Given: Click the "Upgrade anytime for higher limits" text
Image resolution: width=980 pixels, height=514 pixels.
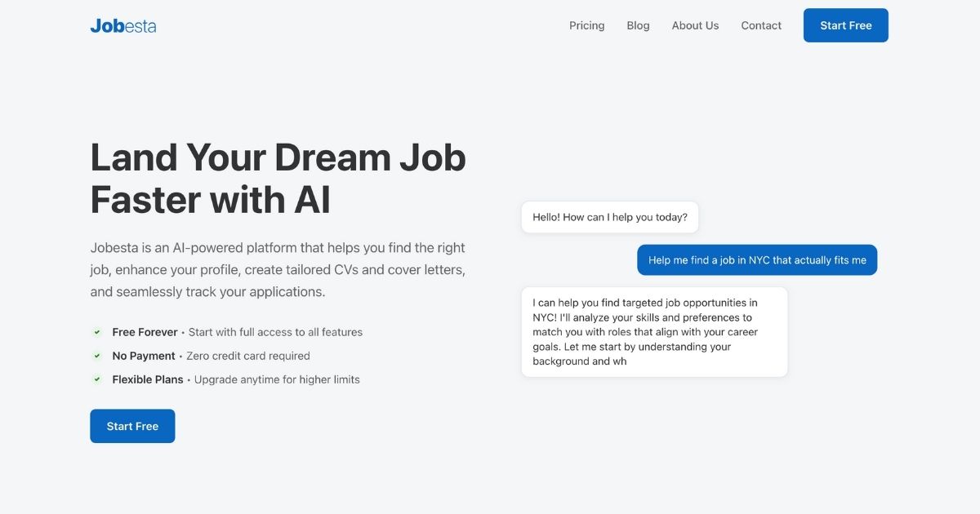Looking at the screenshot, I should click(277, 379).
